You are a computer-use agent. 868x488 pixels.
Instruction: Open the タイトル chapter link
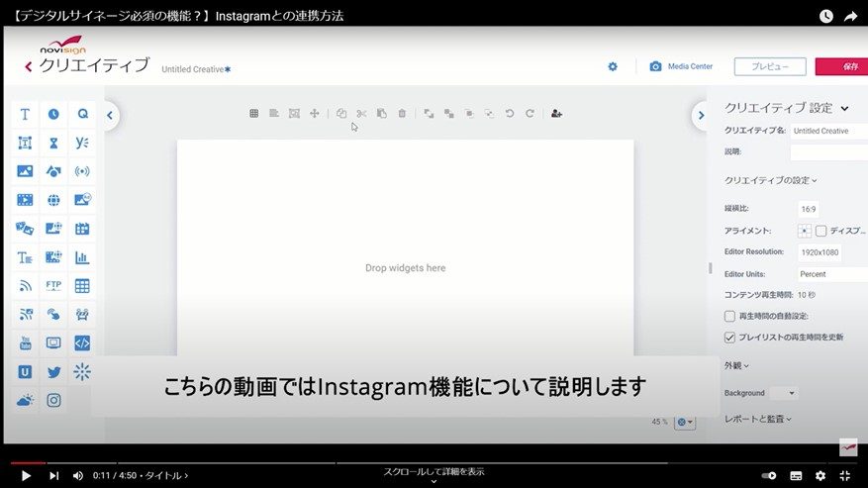click(x=166, y=475)
